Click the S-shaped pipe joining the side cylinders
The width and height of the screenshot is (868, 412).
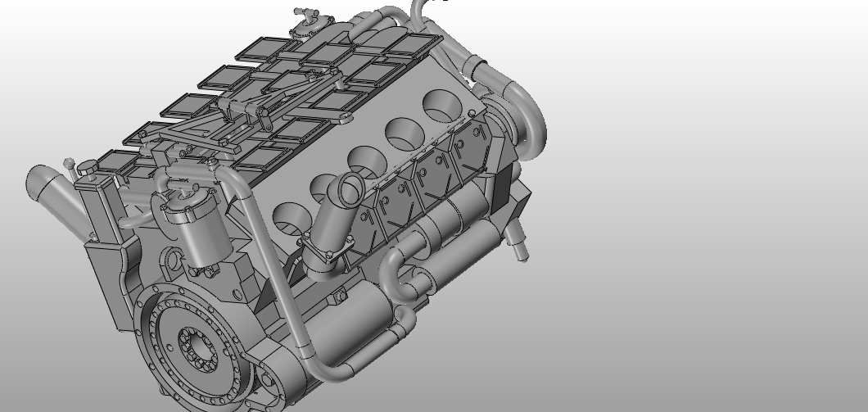(x=401, y=274)
